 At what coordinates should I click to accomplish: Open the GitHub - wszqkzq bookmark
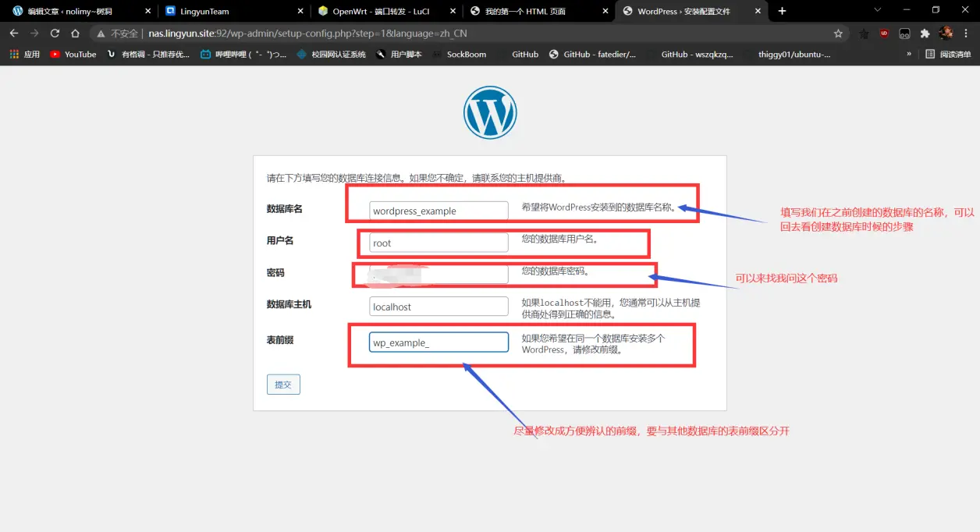[x=690, y=55]
